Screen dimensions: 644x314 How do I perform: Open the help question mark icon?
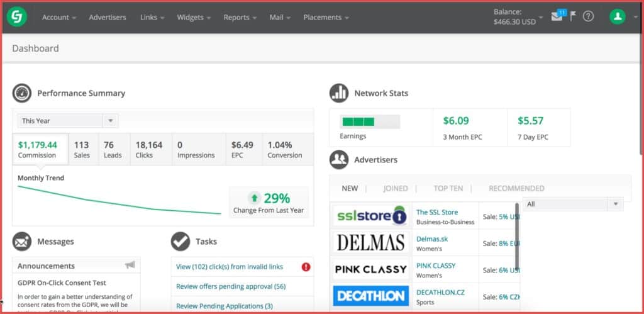588,16
